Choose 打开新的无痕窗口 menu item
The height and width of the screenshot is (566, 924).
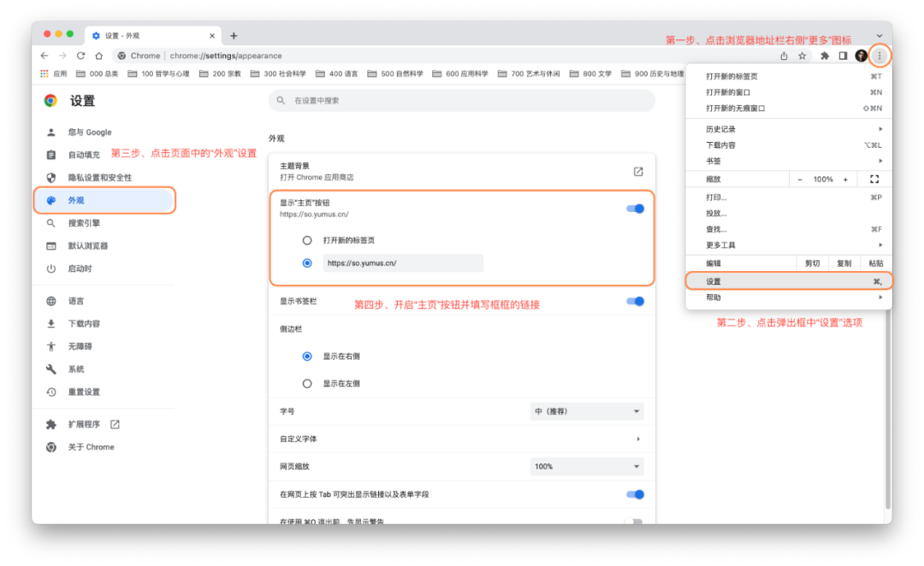(789, 109)
